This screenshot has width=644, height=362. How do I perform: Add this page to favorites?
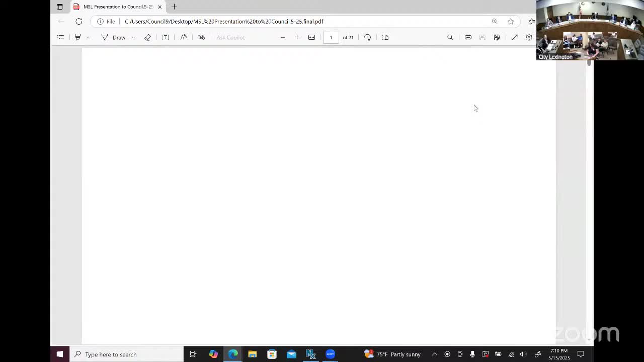(x=511, y=21)
